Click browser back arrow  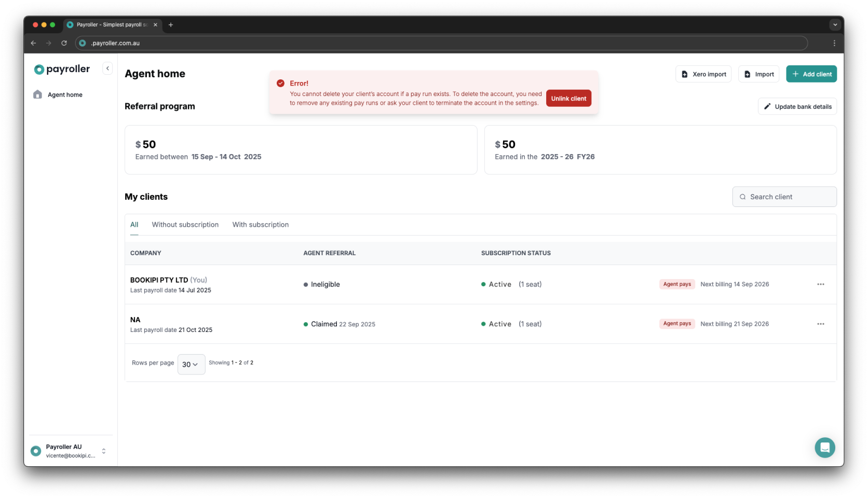coord(34,43)
